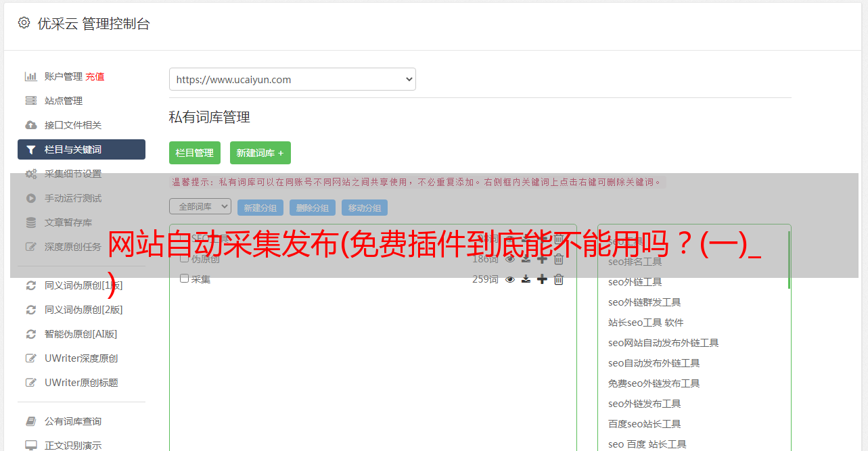This screenshot has height=451, width=868.
Task: Click the gear icon beside 优采云 管理控制台
Action: click(x=24, y=23)
